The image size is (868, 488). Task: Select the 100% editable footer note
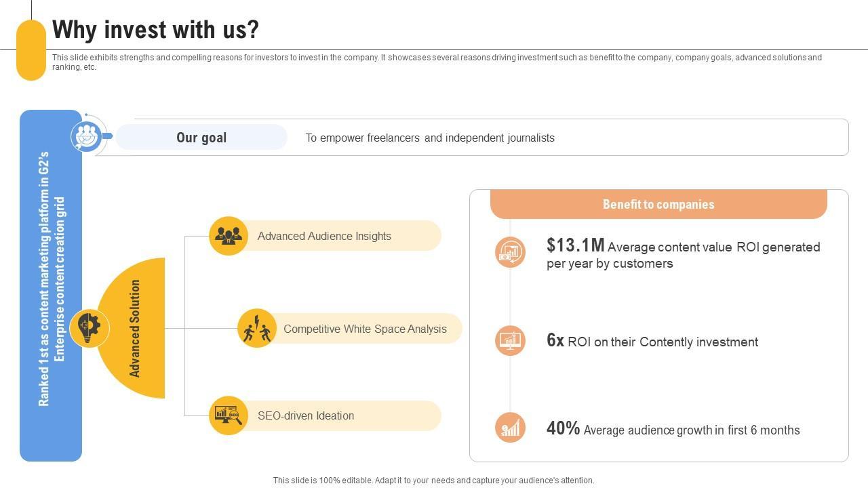click(x=433, y=480)
